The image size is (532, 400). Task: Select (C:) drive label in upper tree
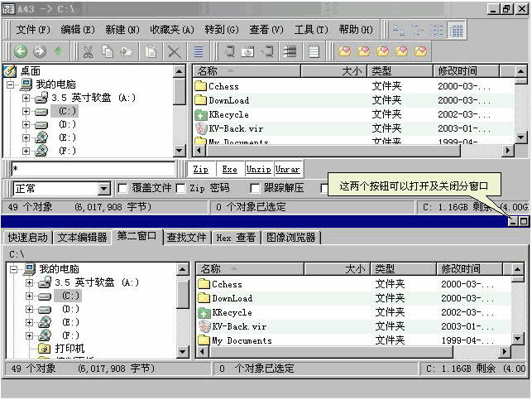[x=65, y=111]
